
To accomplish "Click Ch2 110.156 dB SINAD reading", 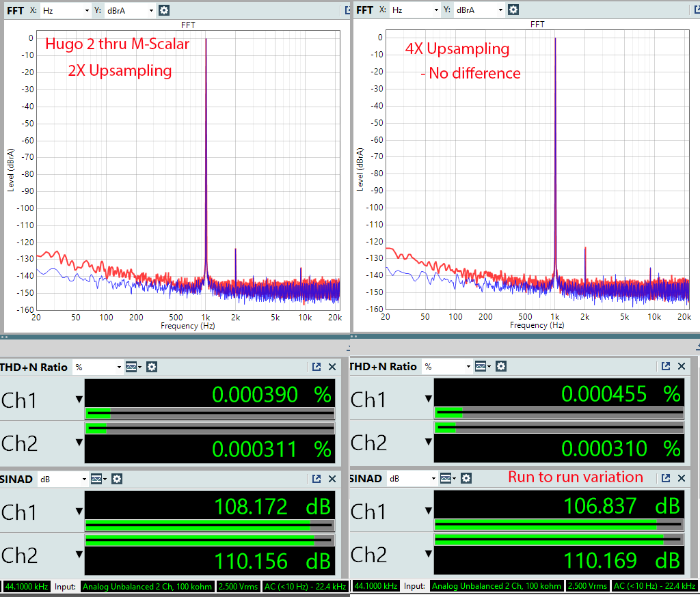I will tap(272, 561).
